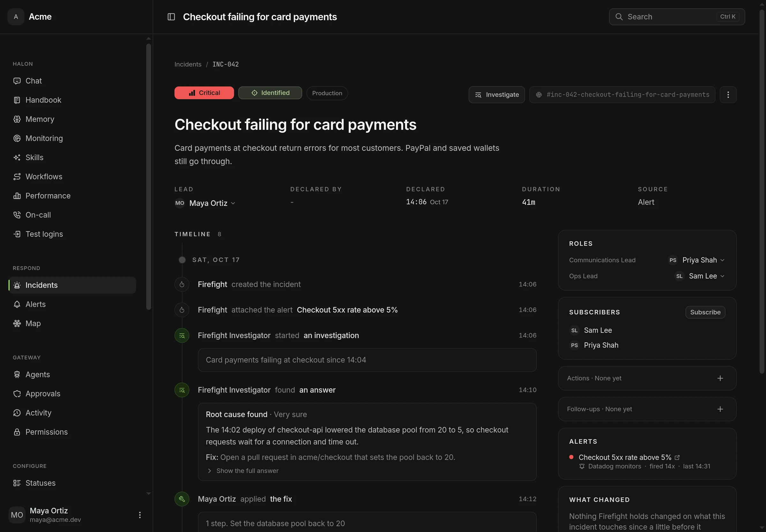Open Workflows in the sidebar
The image size is (766, 532).
[x=72, y=177]
